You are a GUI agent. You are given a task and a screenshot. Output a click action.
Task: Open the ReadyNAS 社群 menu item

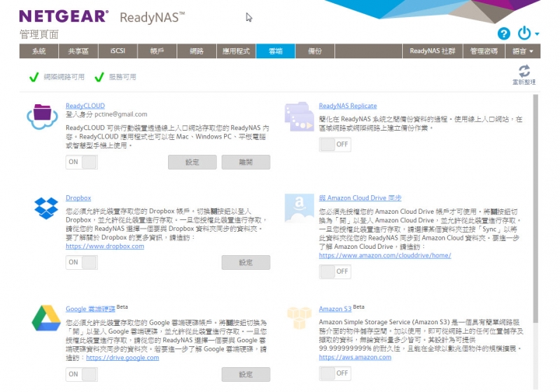432,51
